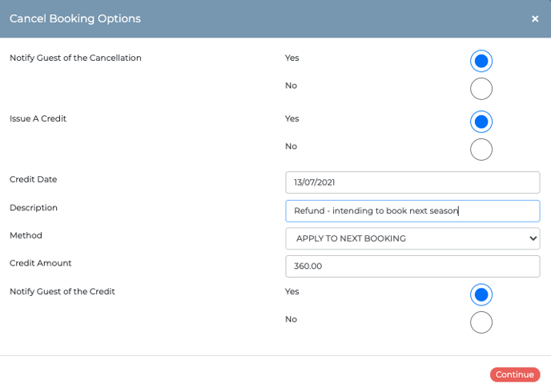Image resolution: width=551 pixels, height=392 pixels.
Task: Click the Yes text beside Issue A Credit
Action: 292,118
